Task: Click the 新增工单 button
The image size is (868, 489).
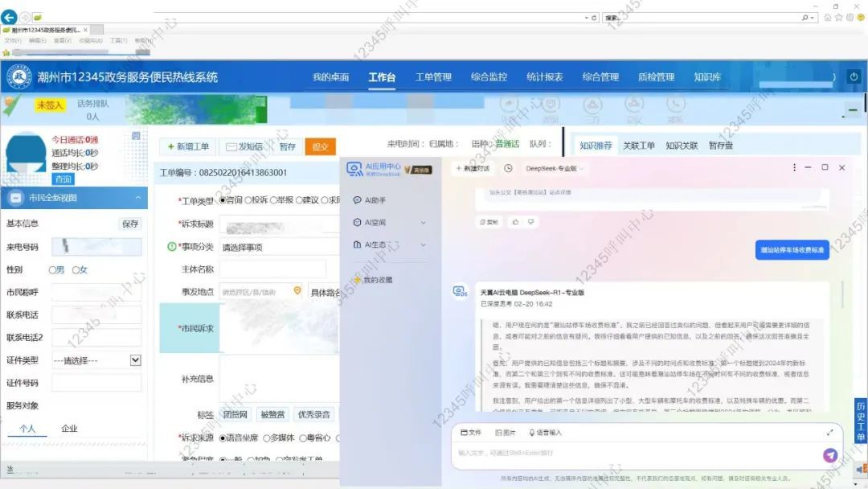Action: click(x=186, y=146)
